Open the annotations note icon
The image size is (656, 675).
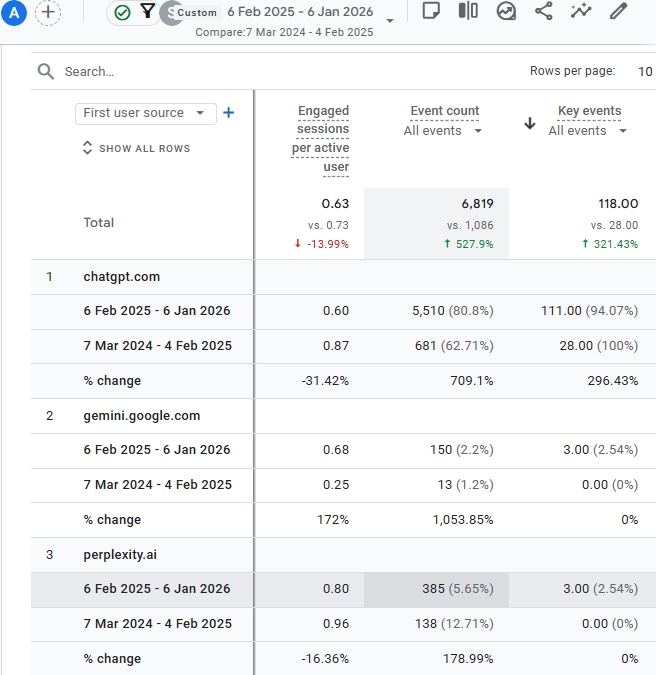(431, 11)
